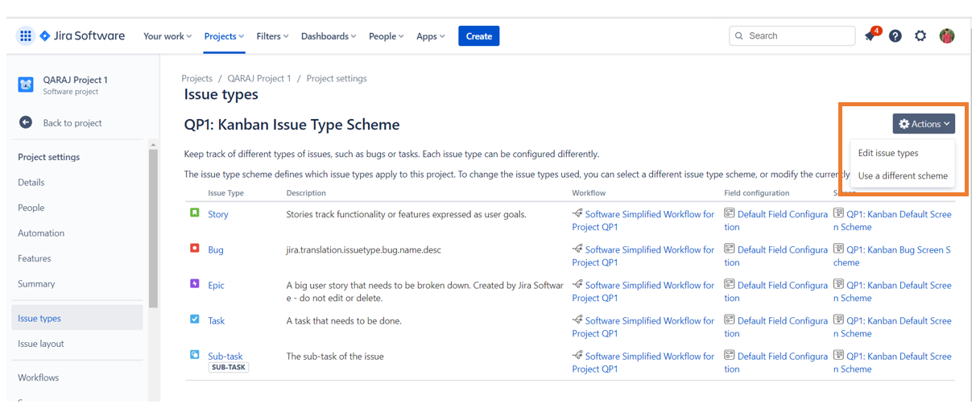Open Sub-task's Kanban Default Screen Scheme link
This screenshot has height=404, width=980.
pos(892,362)
